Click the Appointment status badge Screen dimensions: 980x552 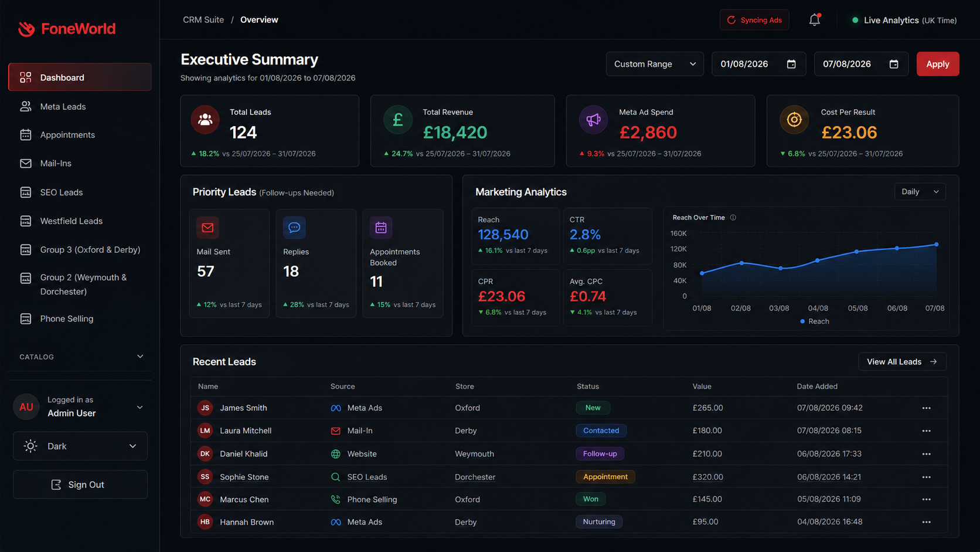pyautogui.click(x=605, y=477)
